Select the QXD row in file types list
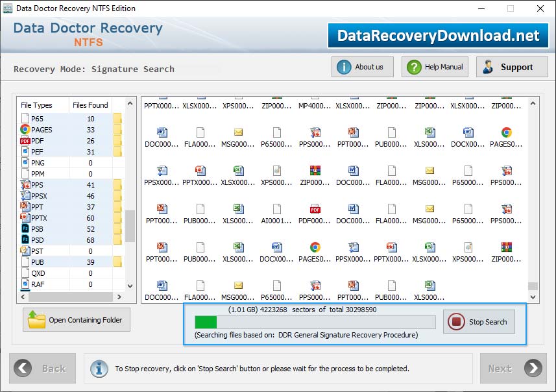This screenshot has height=392, width=556. (x=71, y=273)
